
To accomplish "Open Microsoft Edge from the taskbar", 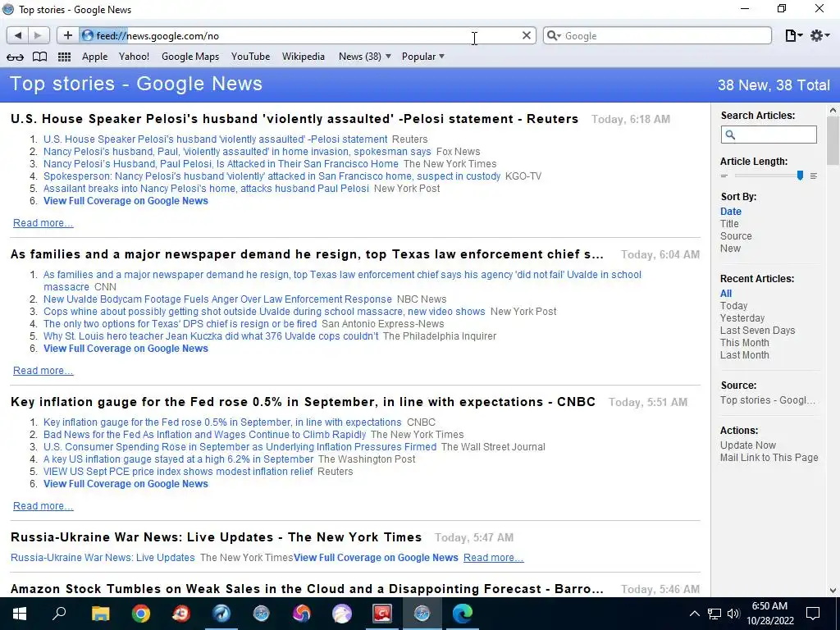I will coord(463,614).
